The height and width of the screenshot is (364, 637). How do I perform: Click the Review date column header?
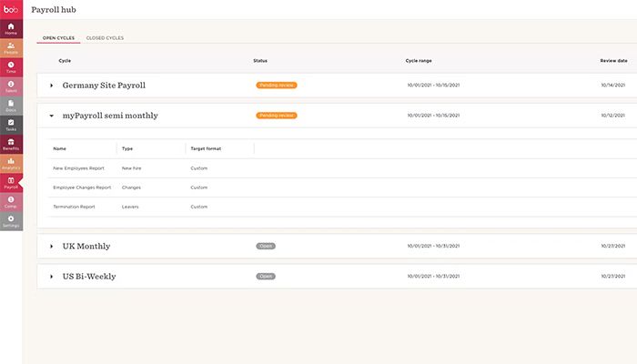[613, 61]
